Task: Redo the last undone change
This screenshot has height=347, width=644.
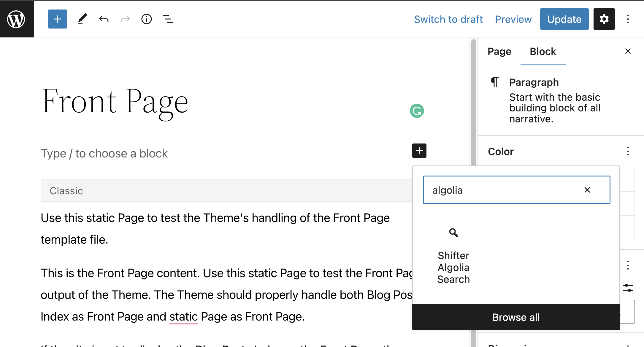Action: coord(125,19)
